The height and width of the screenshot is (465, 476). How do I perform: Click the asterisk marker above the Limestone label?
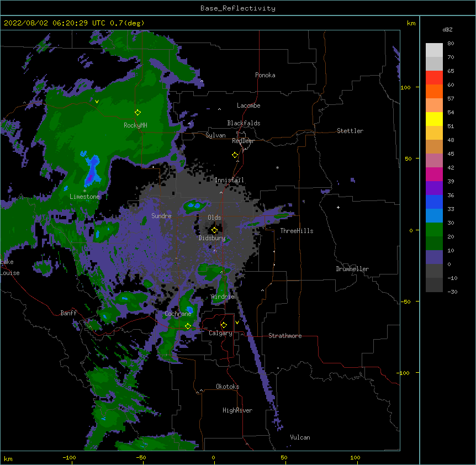(84, 191)
